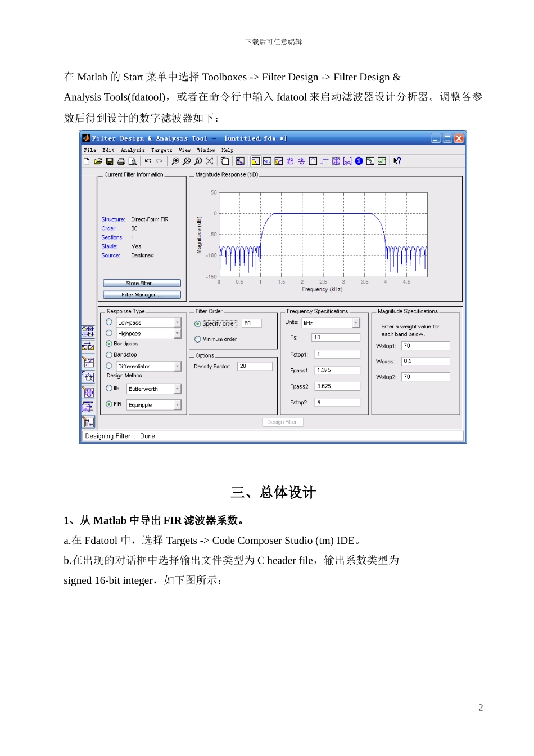Click the filter order field showing 80
The image size is (534, 756).
click(252, 323)
